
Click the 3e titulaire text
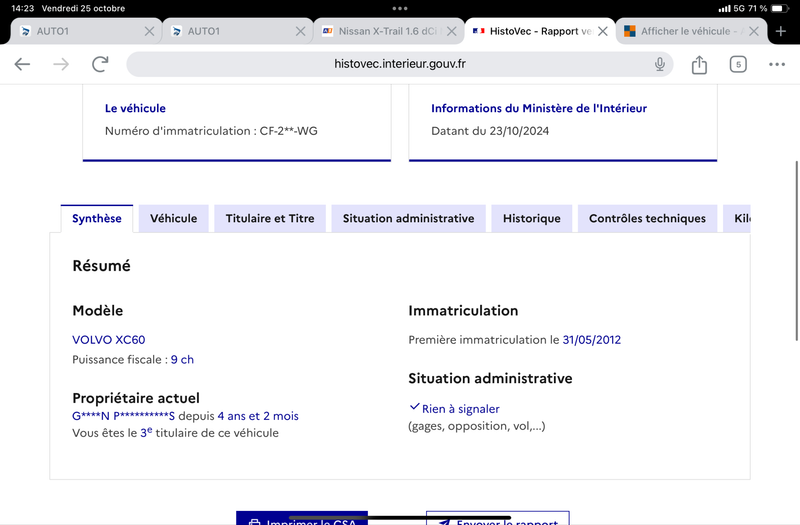click(x=209, y=433)
